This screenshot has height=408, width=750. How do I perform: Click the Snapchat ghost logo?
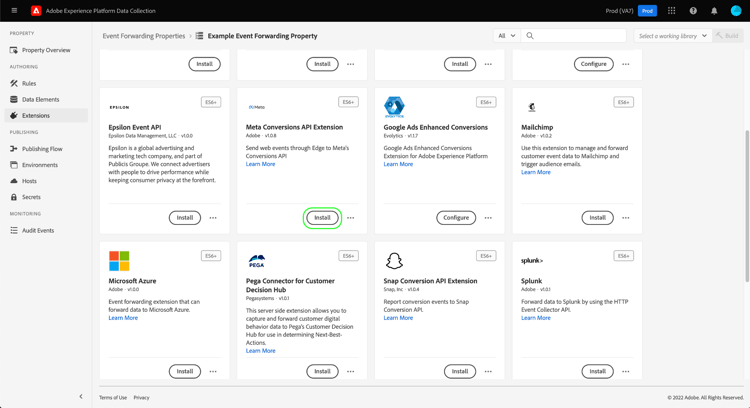click(x=394, y=261)
